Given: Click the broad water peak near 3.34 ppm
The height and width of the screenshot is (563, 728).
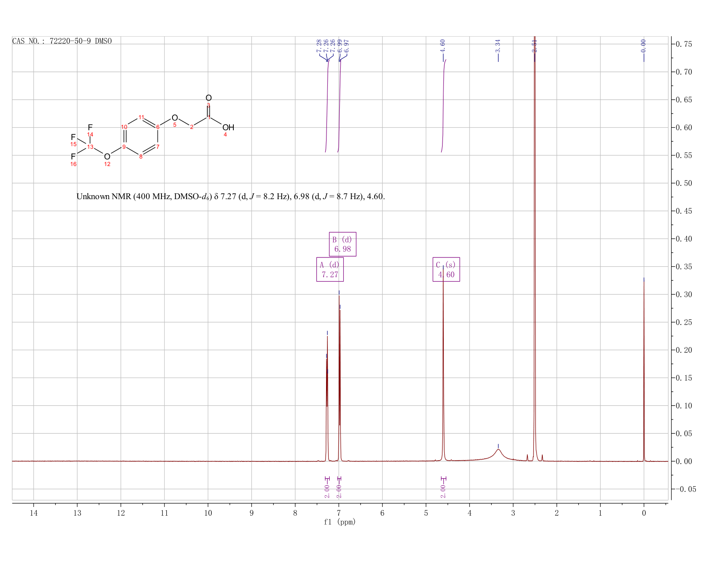Looking at the screenshot, I should click(498, 453).
